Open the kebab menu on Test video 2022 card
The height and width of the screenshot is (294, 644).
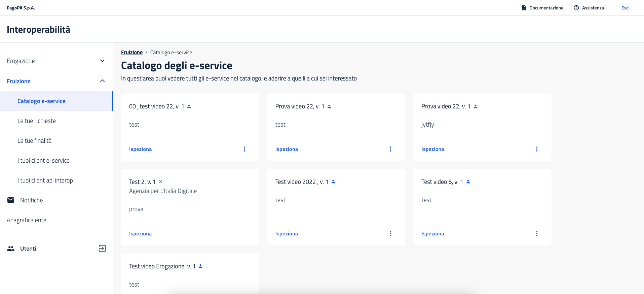tap(390, 233)
